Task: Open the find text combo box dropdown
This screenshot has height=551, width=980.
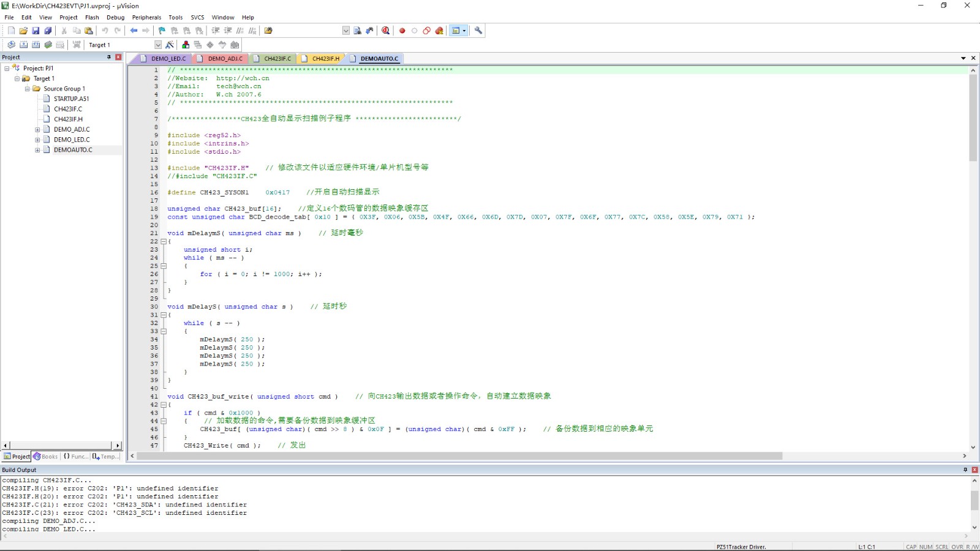Action: pyautogui.click(x=346, y=31)
